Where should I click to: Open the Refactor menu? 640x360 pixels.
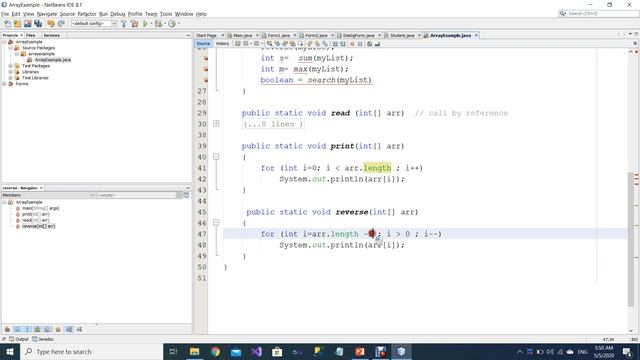pos(87,14)
